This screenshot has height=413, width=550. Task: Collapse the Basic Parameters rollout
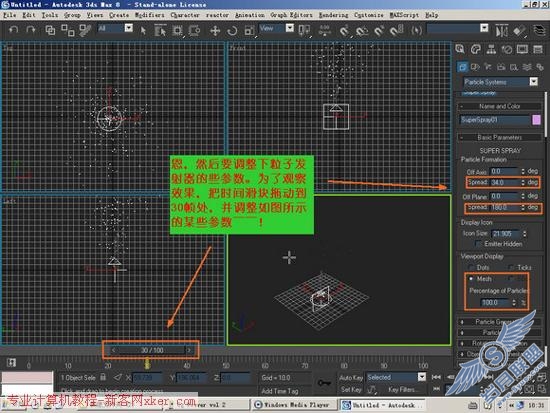(x=500, y=137)
